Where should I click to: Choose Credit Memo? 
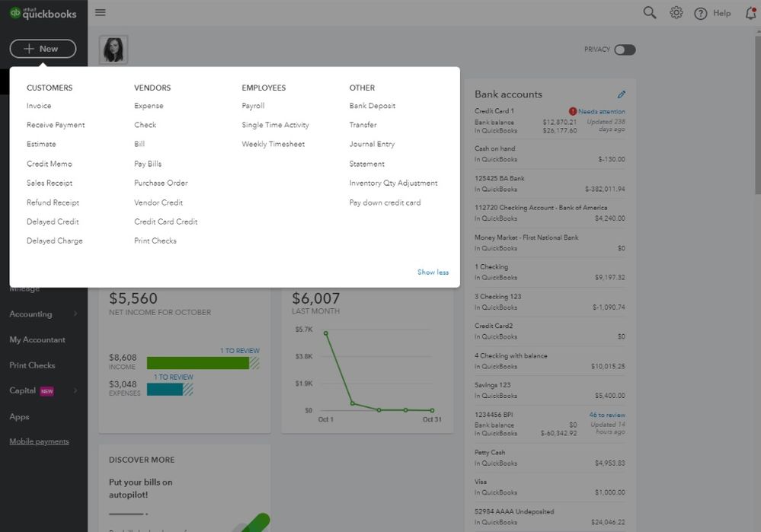click(50, 164)
